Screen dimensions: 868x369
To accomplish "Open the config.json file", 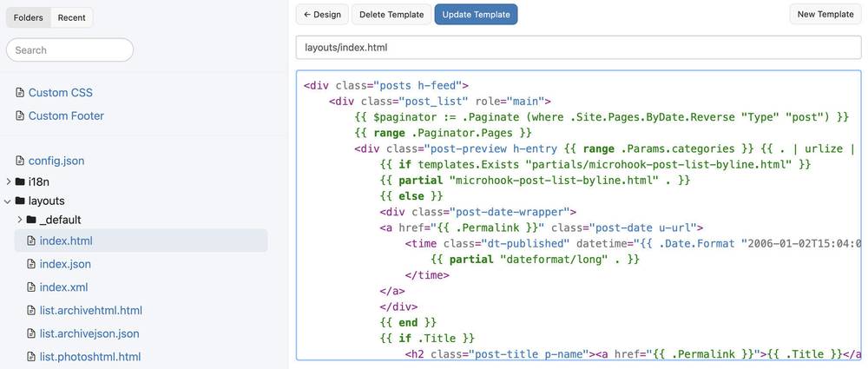I will tap(56, 161).
